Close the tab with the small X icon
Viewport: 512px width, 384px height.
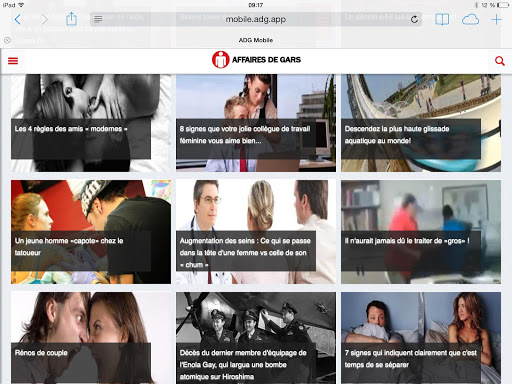7,40
